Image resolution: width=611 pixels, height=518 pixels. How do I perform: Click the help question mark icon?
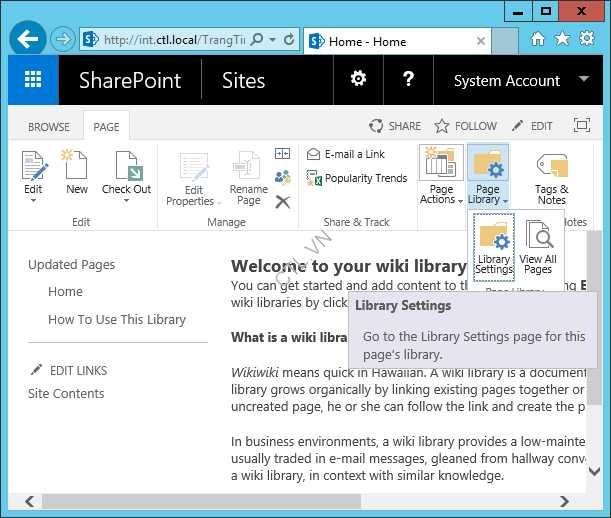coord(408,80)
